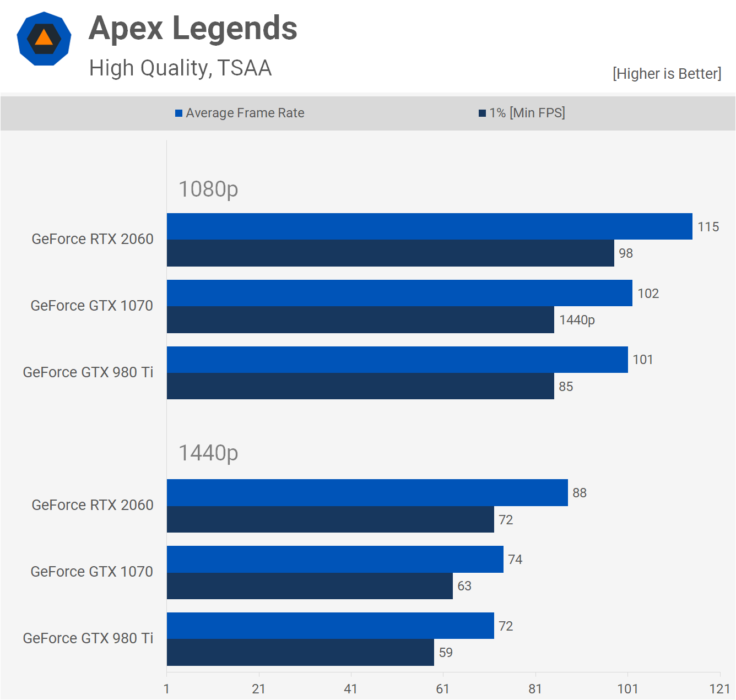Click the dark navy 1% Min FPS legend swatch

(x=482, y=113)
